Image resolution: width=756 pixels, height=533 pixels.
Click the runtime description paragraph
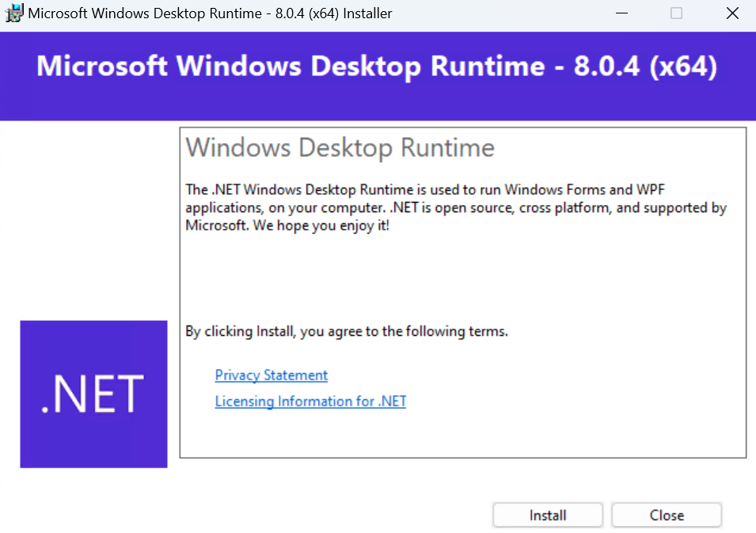pos(456,207)
